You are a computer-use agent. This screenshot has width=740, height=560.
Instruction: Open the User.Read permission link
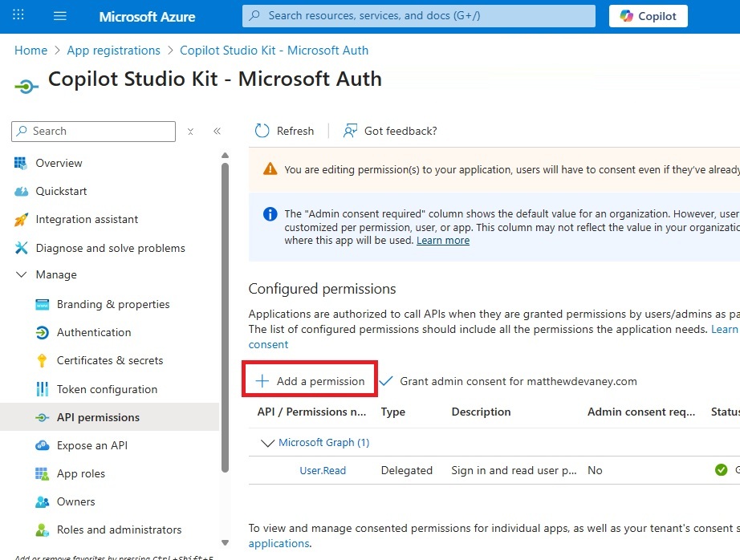pos(323,470)
